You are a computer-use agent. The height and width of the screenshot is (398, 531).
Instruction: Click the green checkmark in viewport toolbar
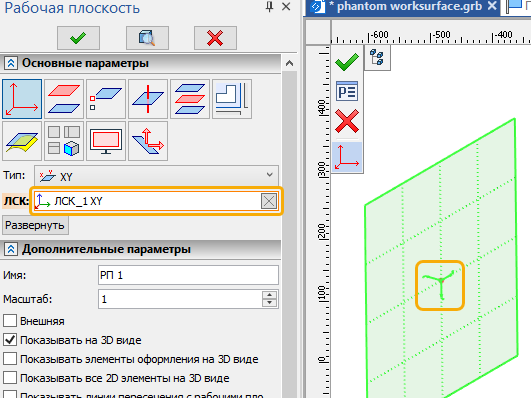(347, 61)
